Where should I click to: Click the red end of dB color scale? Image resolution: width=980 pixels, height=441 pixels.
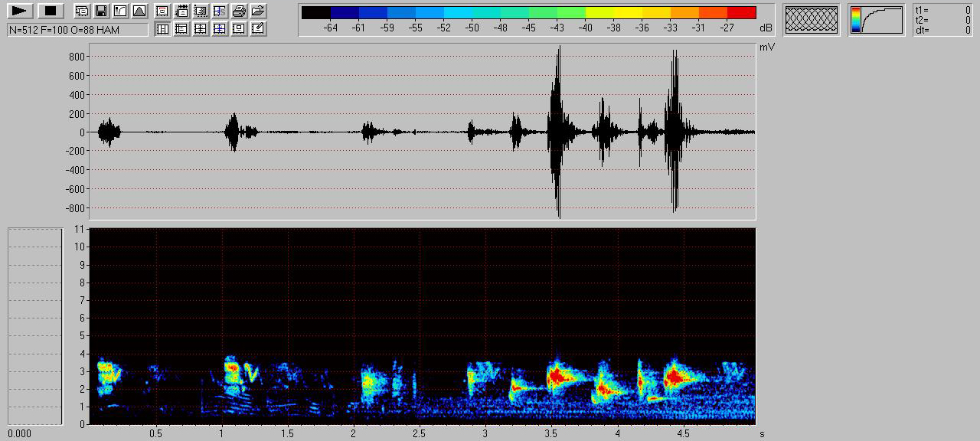[x=741, y=12]
